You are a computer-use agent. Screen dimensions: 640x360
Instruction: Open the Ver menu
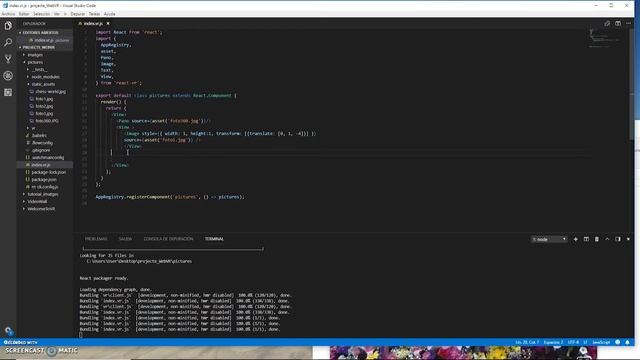[x=57, y=14]
